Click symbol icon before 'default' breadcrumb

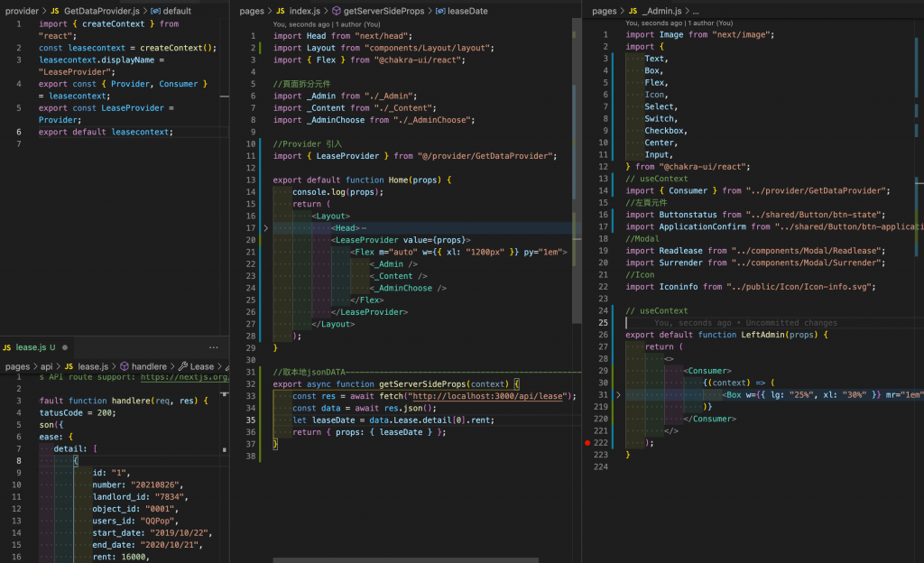(155, 11)
